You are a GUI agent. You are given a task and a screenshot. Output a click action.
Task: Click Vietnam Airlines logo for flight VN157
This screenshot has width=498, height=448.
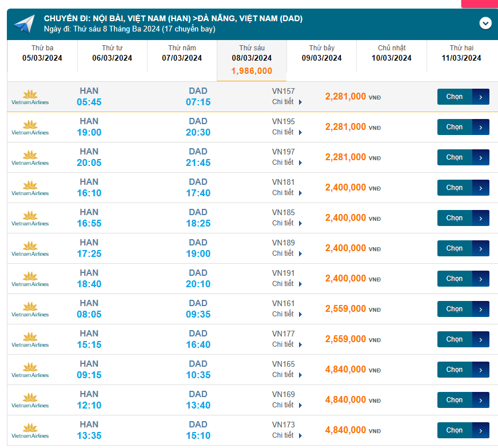30,97
